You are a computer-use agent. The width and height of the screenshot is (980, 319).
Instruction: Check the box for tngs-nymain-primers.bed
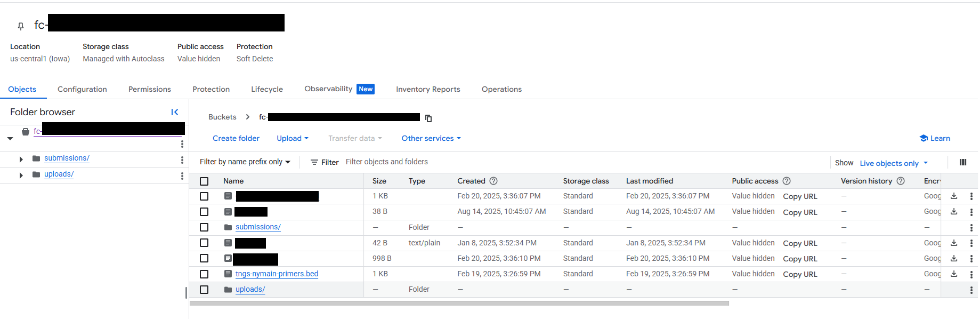[204, 274]
